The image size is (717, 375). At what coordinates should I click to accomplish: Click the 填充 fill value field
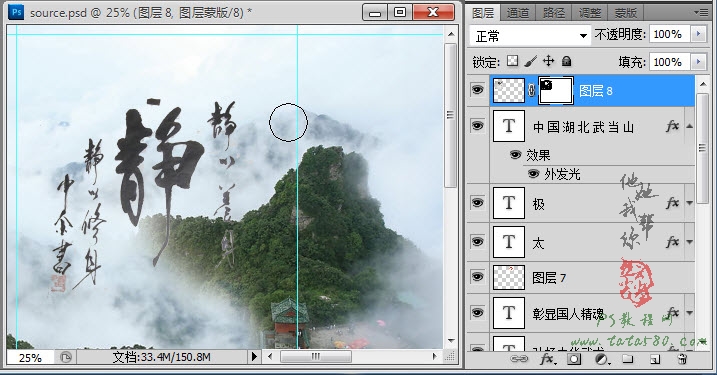(x=669, y=62)
